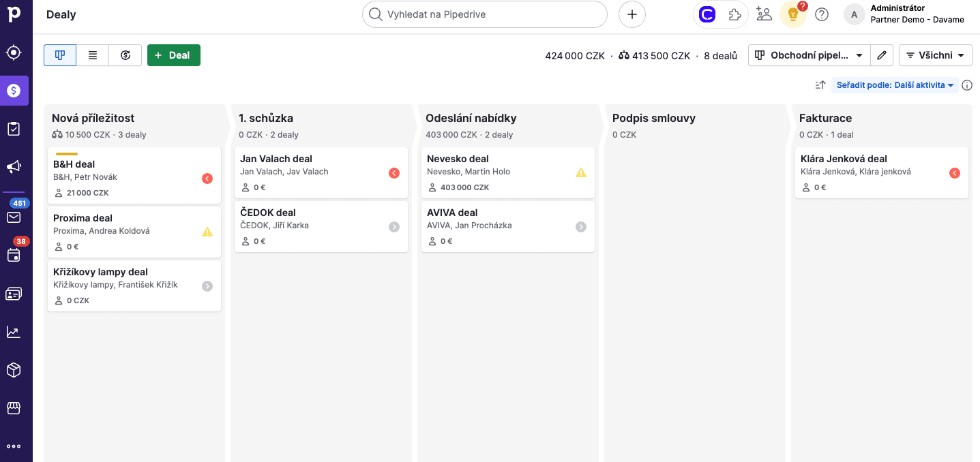Click the help question mark icon
This screenshot has height=462, width=980.
(x=822, y=14)
